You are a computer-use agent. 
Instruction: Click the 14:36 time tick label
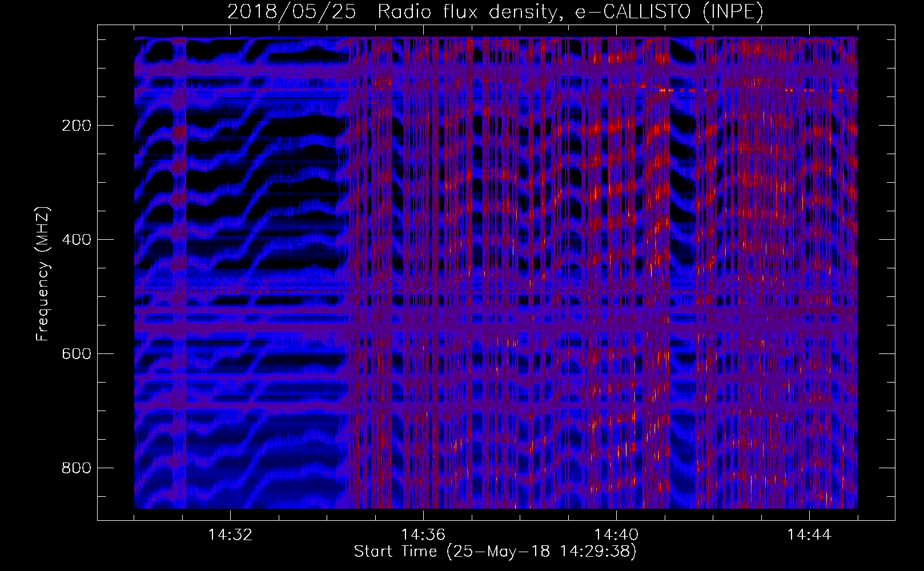[423, 535]
